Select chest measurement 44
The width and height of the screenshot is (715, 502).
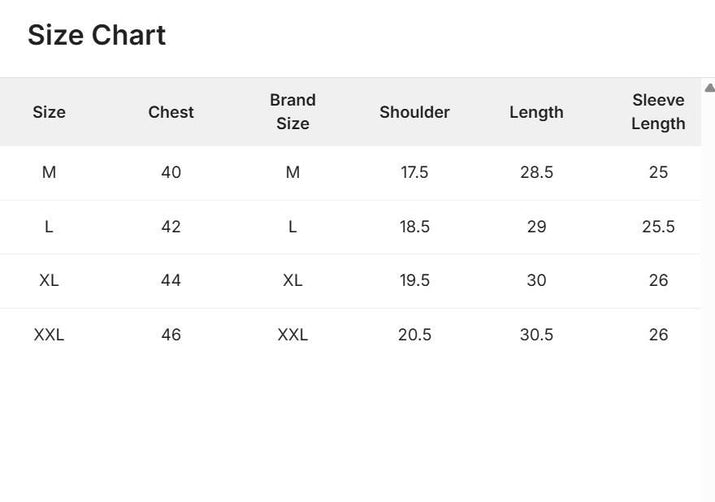pos(171,281)
